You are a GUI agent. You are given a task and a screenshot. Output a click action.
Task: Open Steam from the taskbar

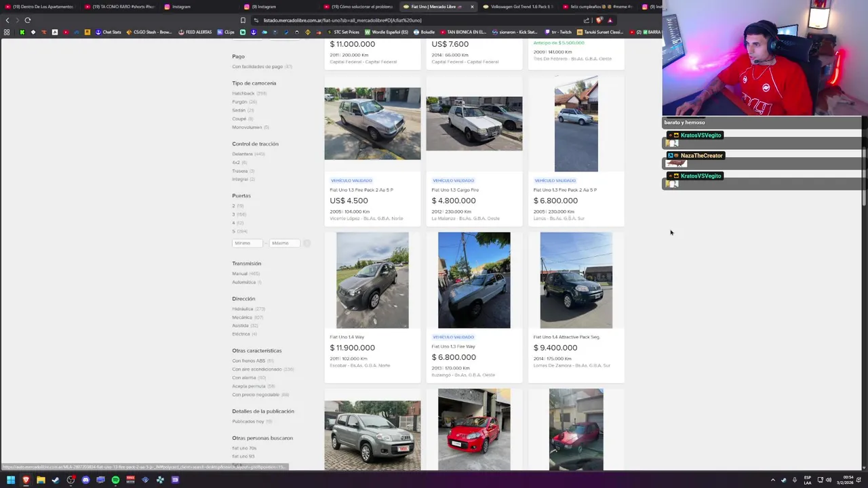pos(56,480)
